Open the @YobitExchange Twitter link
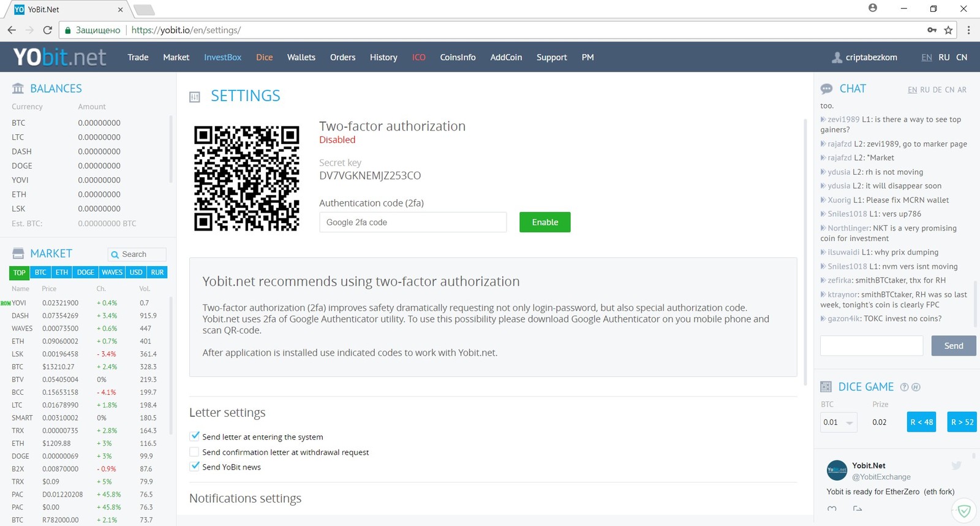 pyautogui.click(x=881, y=477)
